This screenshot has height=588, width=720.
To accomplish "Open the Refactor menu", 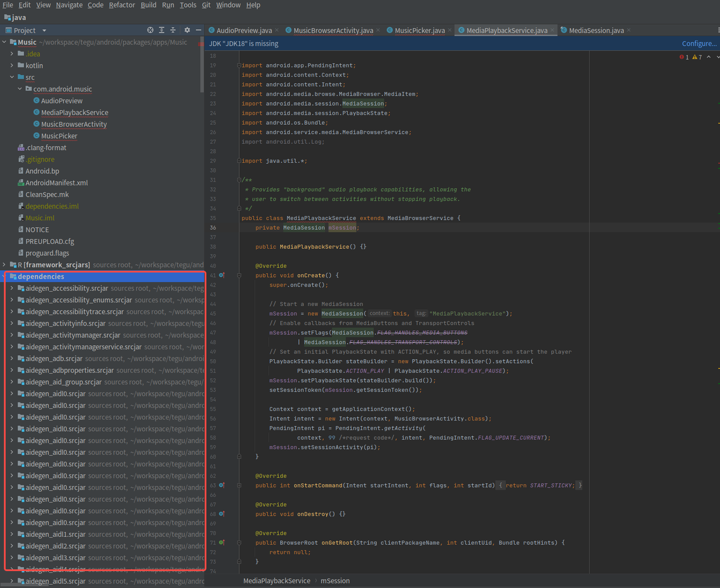I will tap(122, 5).
